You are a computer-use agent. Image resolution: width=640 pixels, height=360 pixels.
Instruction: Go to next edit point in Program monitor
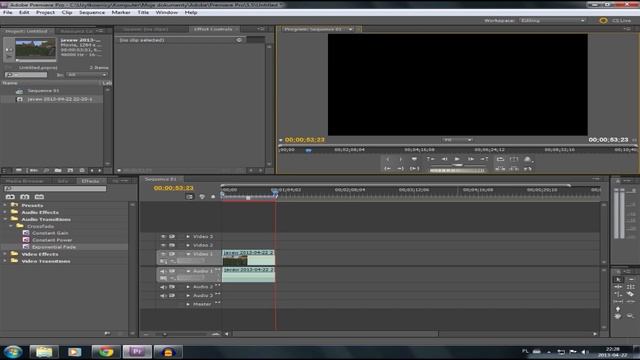(x=484, y=159)
